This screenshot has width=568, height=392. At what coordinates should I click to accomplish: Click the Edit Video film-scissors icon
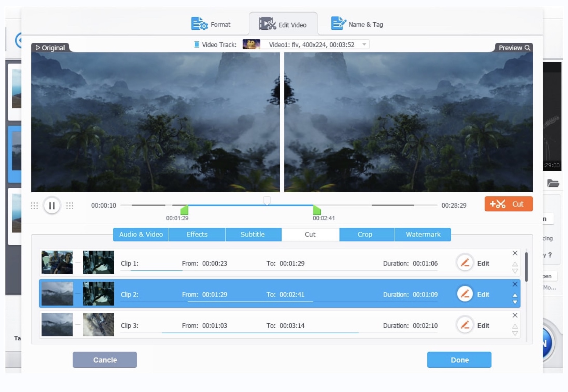pyautogui.click(x=267, y=24)
